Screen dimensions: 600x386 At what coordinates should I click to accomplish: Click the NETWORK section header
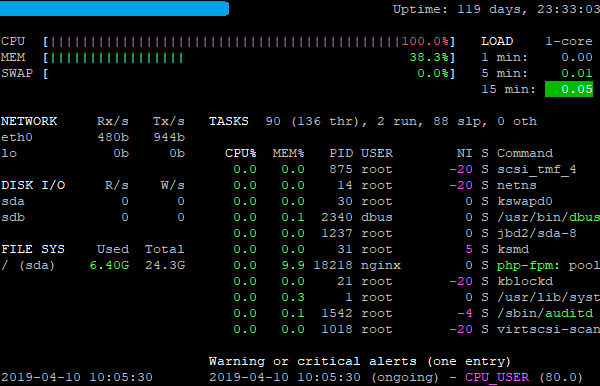(x=29, y=121)
